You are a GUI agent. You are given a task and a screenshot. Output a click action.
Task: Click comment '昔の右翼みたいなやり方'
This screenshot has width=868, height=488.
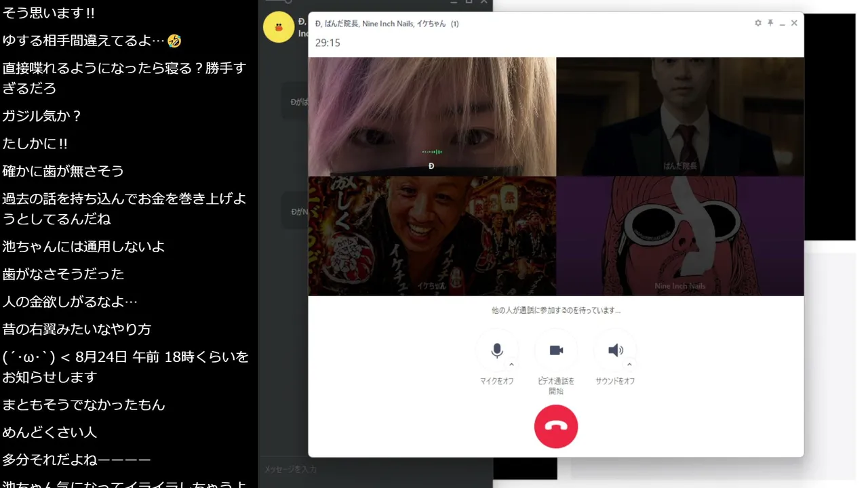77,329
